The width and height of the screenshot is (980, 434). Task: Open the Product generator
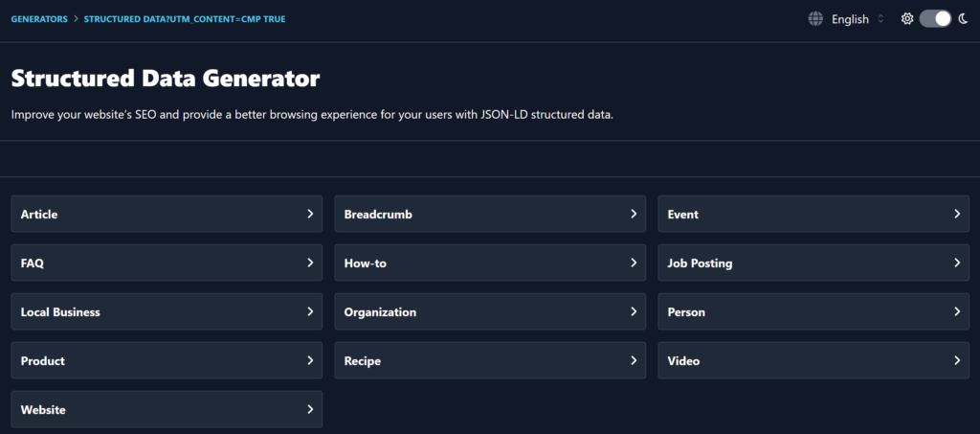pyautogui.click(x=167, y=360)
